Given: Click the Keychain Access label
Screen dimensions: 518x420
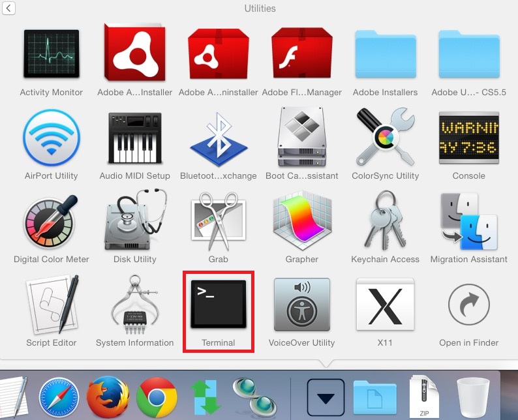Looking at the screenshot, I should [385, 259].
